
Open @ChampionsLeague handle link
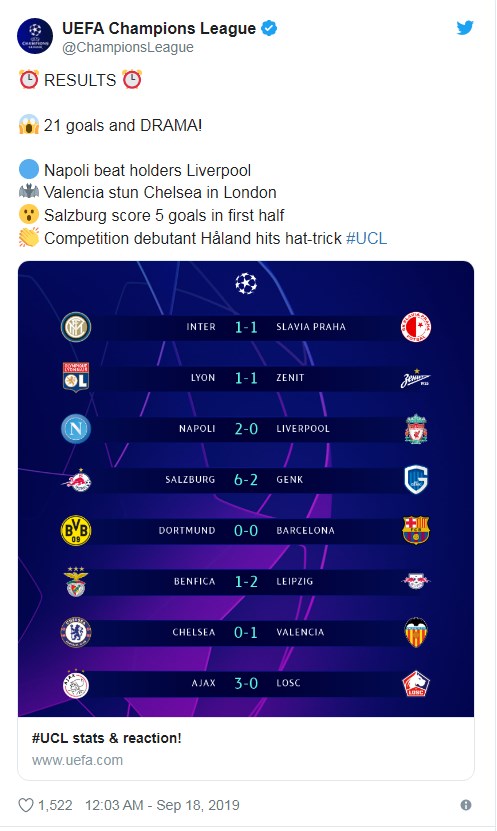click(x=128, y=47)
